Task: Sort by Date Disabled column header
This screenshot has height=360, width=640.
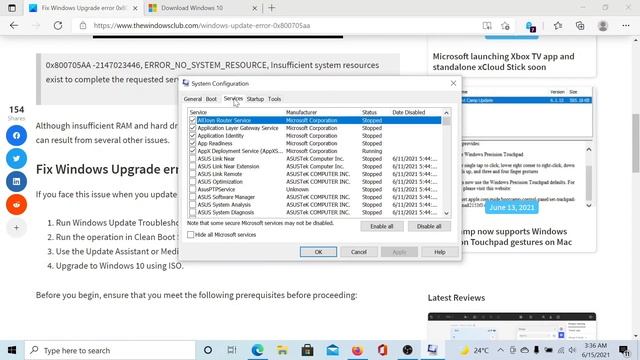Action: (x=409, y=112)
